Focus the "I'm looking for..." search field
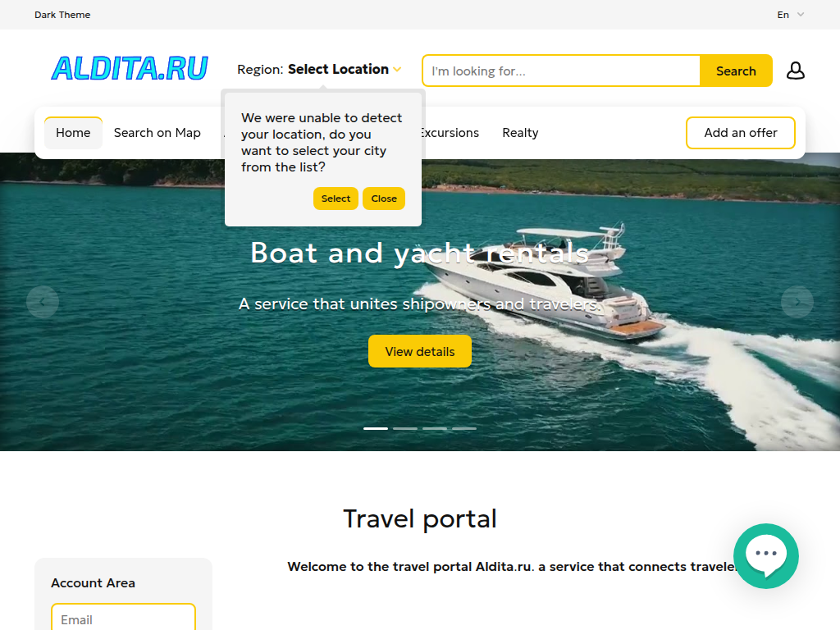 [561, 71]
